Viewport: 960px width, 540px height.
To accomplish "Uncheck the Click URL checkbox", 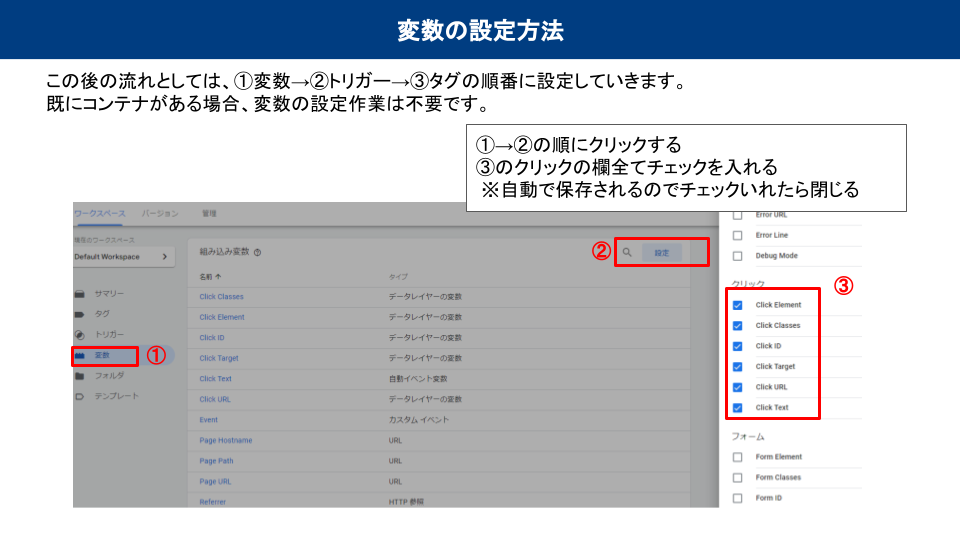I will point(738,387).
